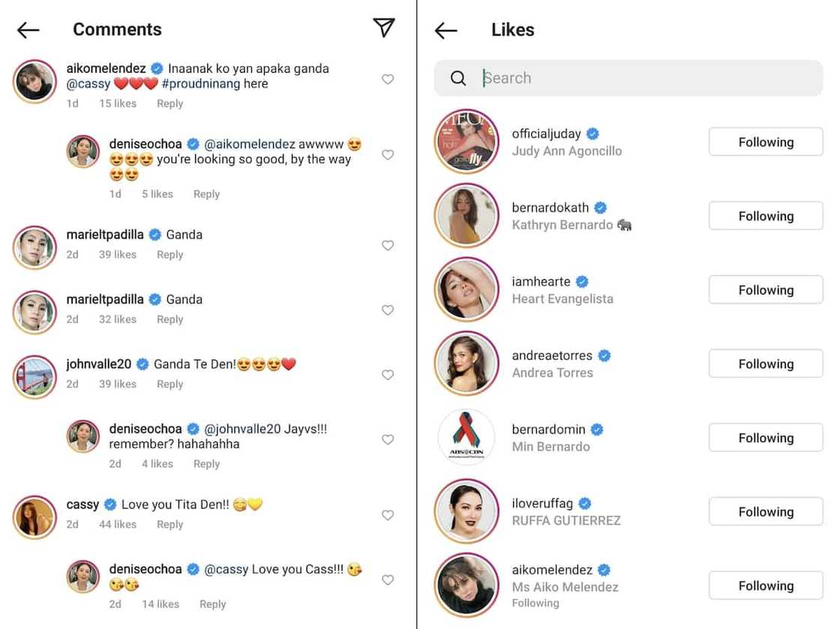Tap Following next to iloveruffag
The height and width of the screenshot is (629, 840).
765,511
